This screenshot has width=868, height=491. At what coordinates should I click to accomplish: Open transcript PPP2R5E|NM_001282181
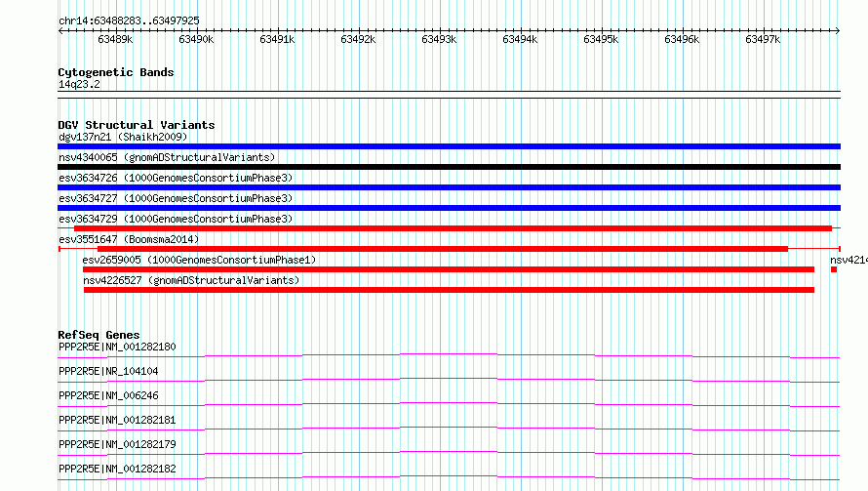117,420
